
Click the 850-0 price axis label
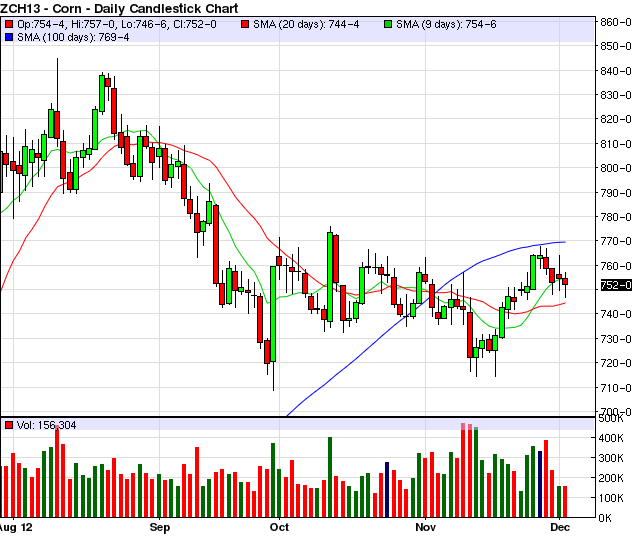(x=616, y=46)
